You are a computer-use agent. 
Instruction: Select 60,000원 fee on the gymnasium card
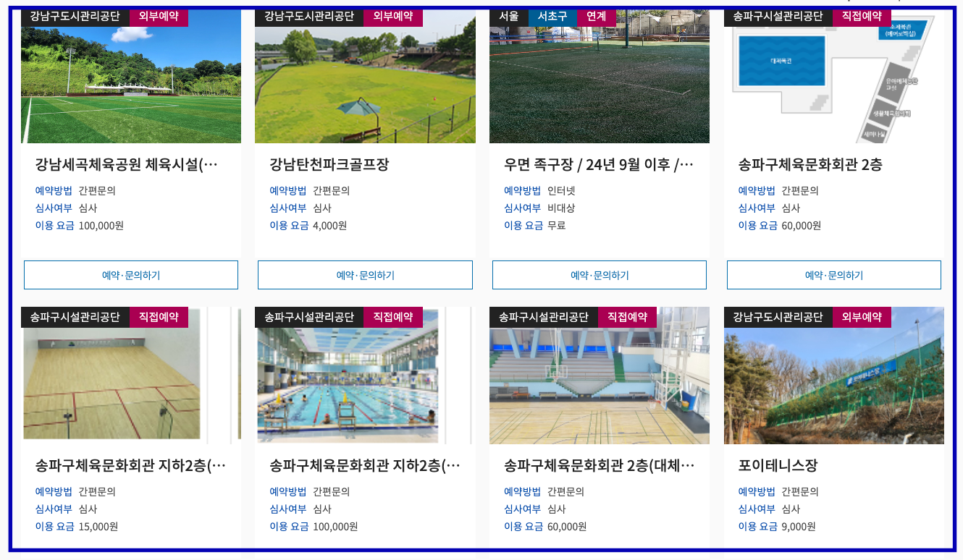click(x=567, y=527)
